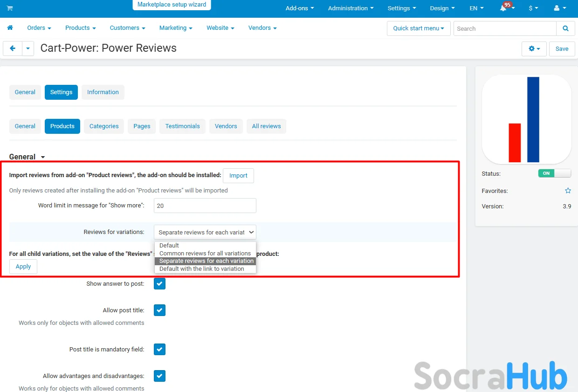Open the Orders menu

(x=39, y=28)
